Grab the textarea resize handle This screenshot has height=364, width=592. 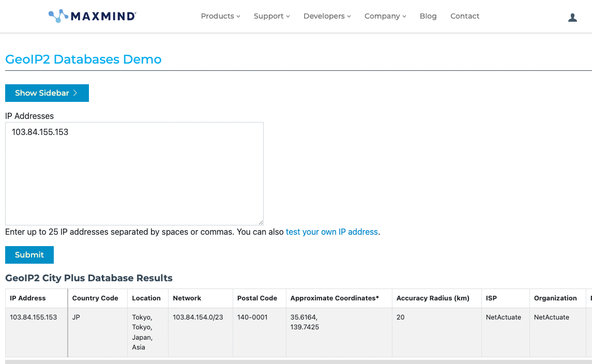(x=261, y=222)
